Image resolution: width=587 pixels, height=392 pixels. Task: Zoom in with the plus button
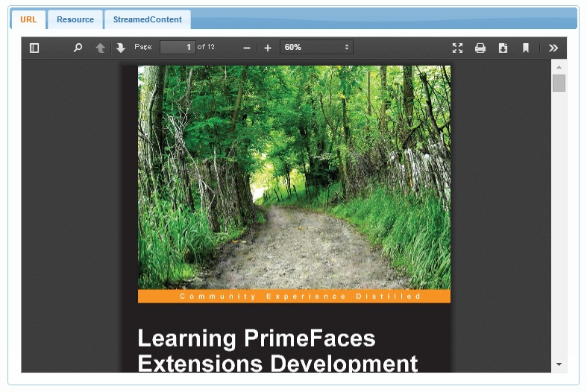tap(268, 48)
